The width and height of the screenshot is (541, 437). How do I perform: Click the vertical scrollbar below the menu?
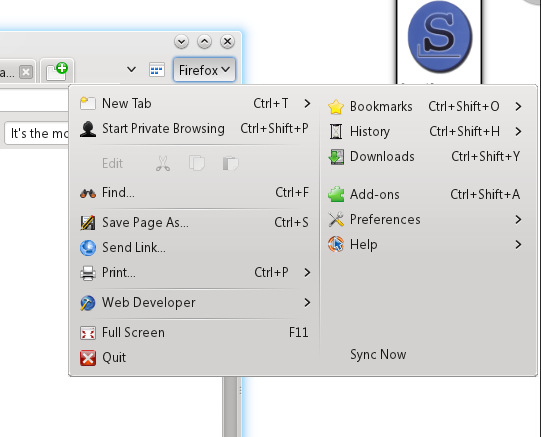click(230, 407)
